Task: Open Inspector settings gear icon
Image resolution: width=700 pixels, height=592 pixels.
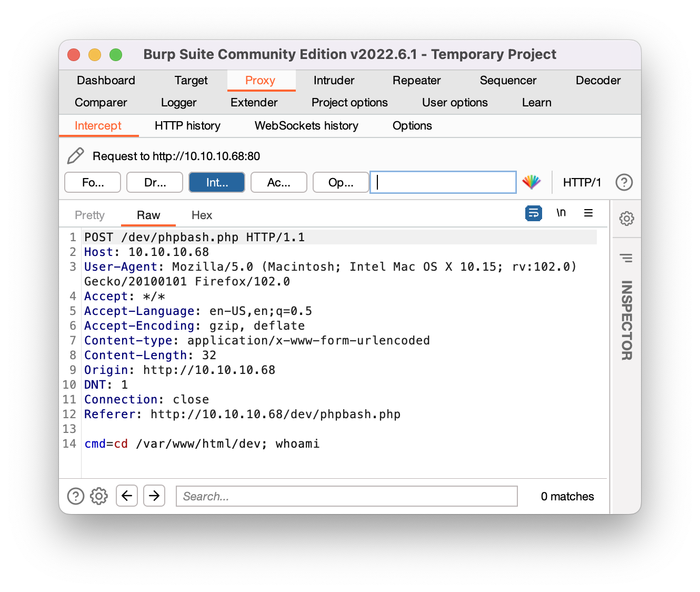Action: [626, 219]
